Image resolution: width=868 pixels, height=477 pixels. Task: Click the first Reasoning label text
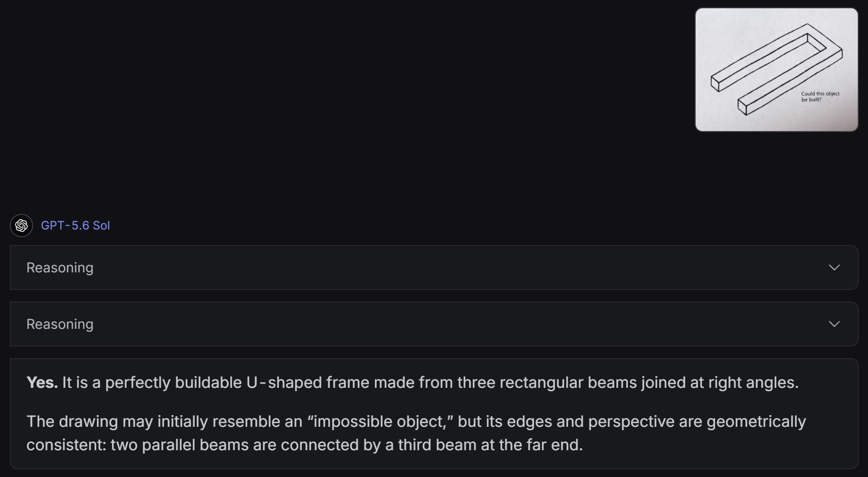60,267
